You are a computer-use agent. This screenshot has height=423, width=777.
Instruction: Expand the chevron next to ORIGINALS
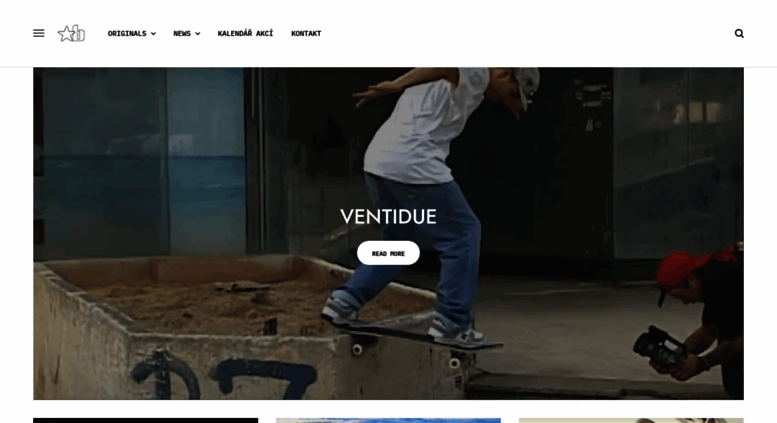pos(153,34)
